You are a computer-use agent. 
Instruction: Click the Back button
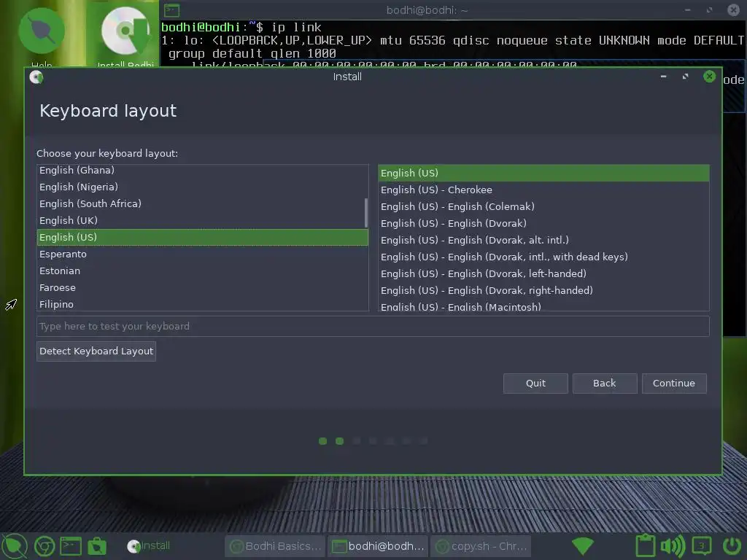605,384
